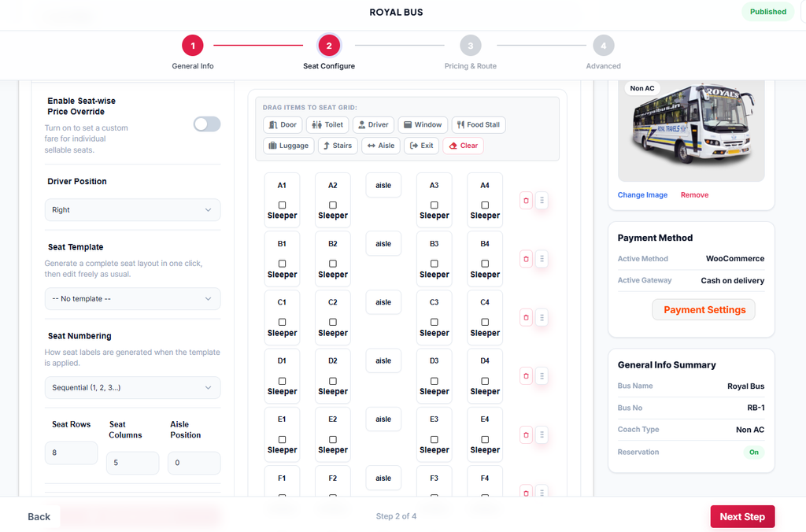The width and height of the screenshot is (806, 532).
Task: Go Back to the previous step
Action: [x=39, y=516]
